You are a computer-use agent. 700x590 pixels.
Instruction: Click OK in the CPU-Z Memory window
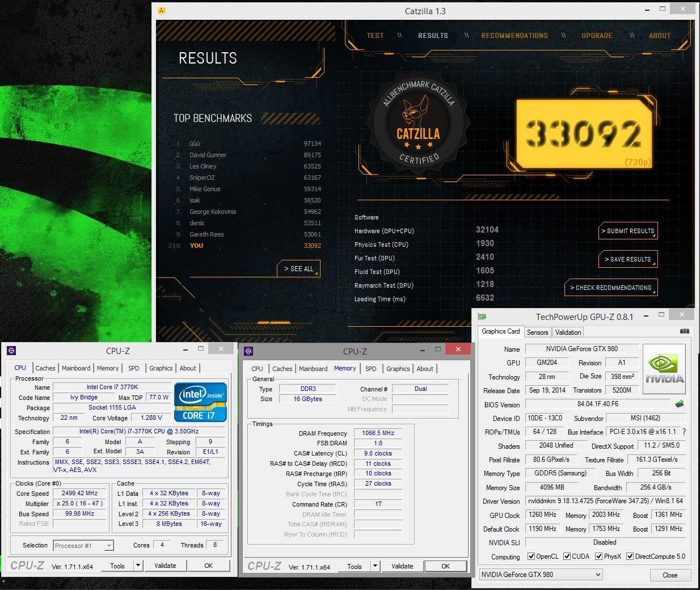coord(445,566)
